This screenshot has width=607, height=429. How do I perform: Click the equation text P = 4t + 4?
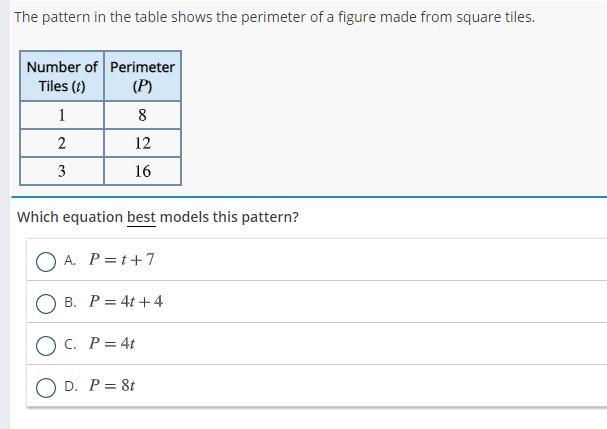point(126,301)
